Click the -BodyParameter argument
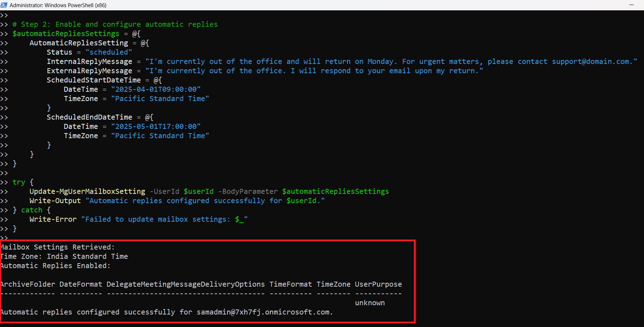 [248, 191]
